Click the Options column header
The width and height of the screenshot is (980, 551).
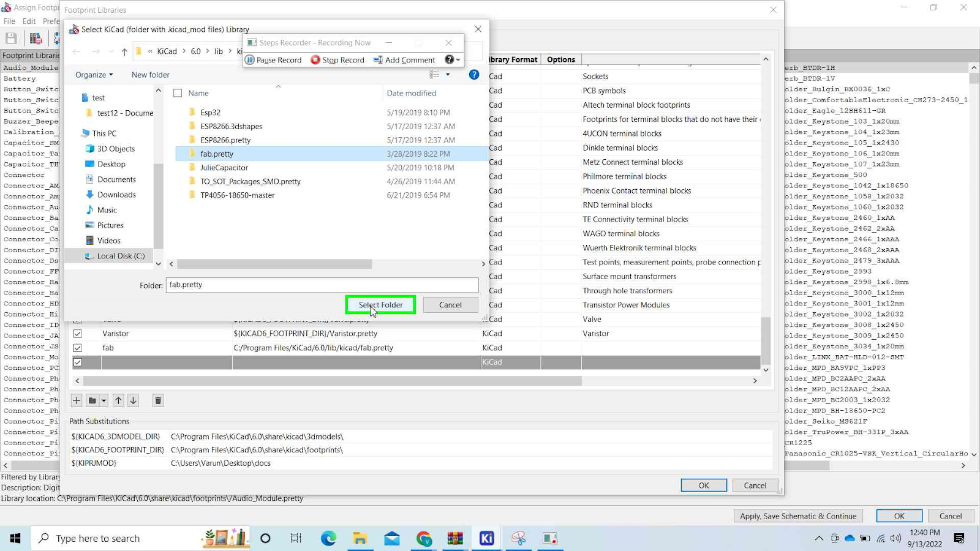pyautogui.click(x=561, y=59)
